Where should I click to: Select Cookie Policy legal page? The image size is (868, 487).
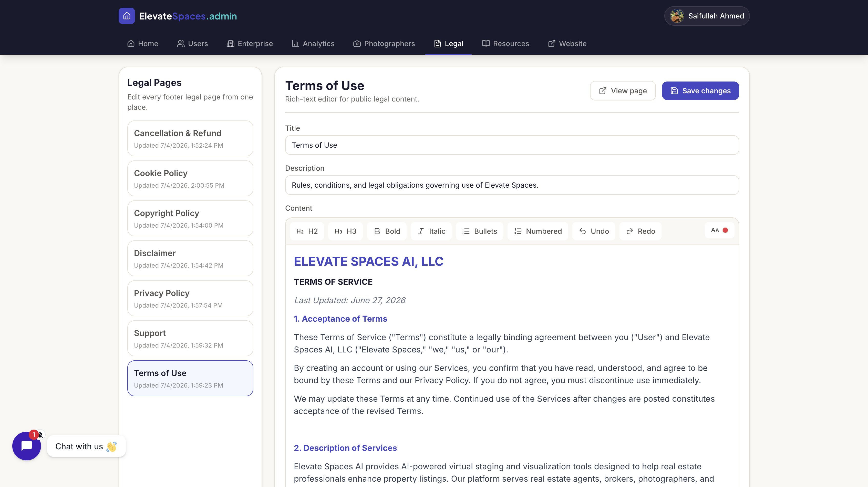tap(190, 178)
